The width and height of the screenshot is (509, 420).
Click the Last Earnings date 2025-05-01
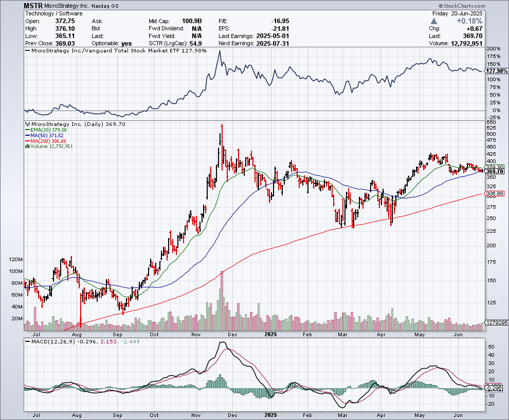click(x=272, y=36)
